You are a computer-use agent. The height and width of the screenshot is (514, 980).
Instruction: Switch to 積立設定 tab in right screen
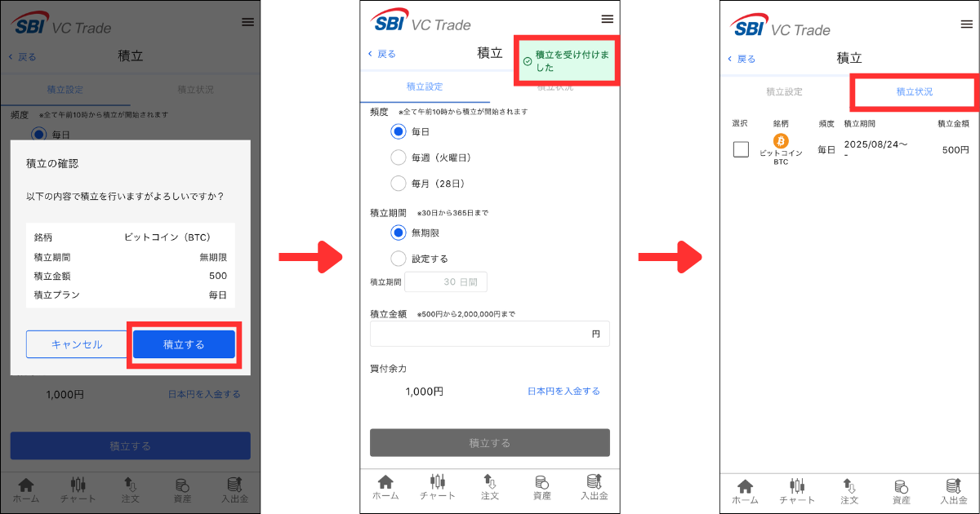[x=784, y=92]
